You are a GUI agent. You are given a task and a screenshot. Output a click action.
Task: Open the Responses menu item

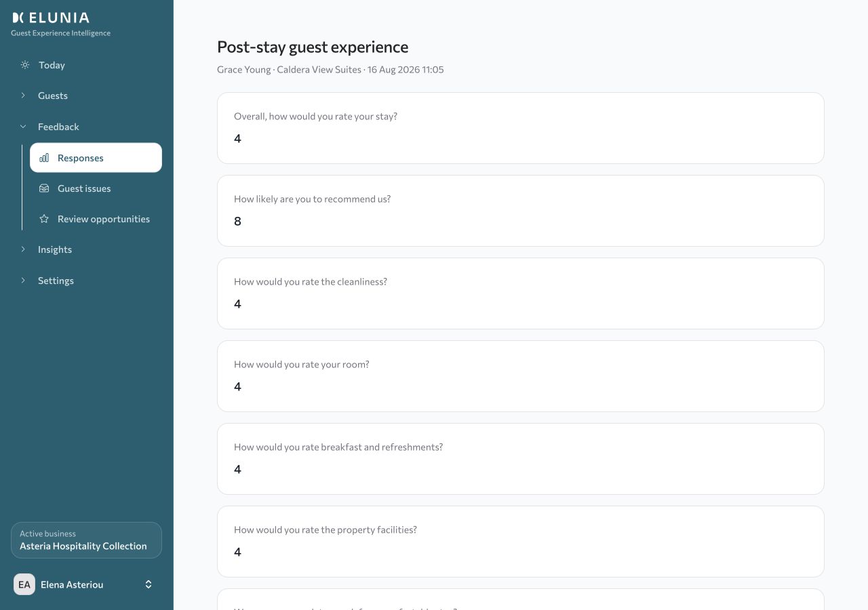point(96,158)
